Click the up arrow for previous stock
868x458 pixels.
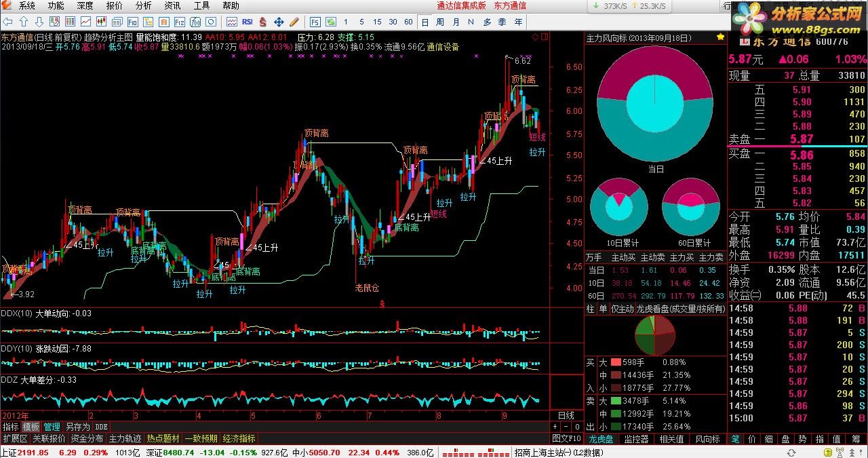click(x=23, y=22)
